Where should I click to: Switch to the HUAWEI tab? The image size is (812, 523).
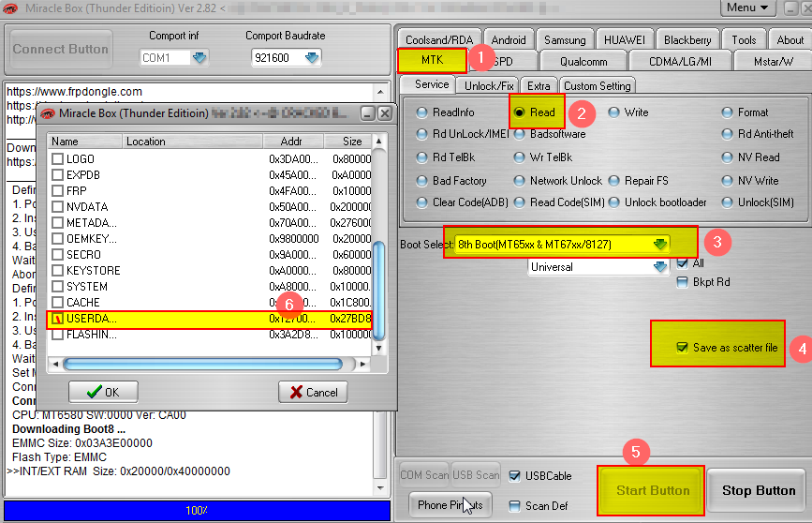point(625,40)
